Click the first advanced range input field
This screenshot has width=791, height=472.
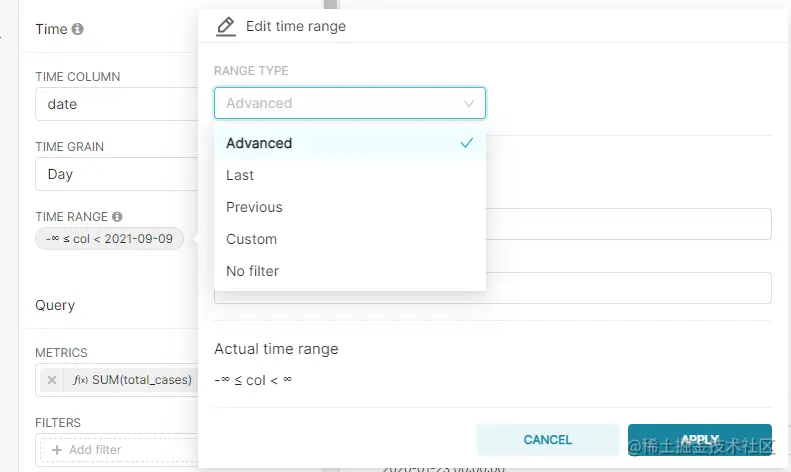tap(628, 224)
